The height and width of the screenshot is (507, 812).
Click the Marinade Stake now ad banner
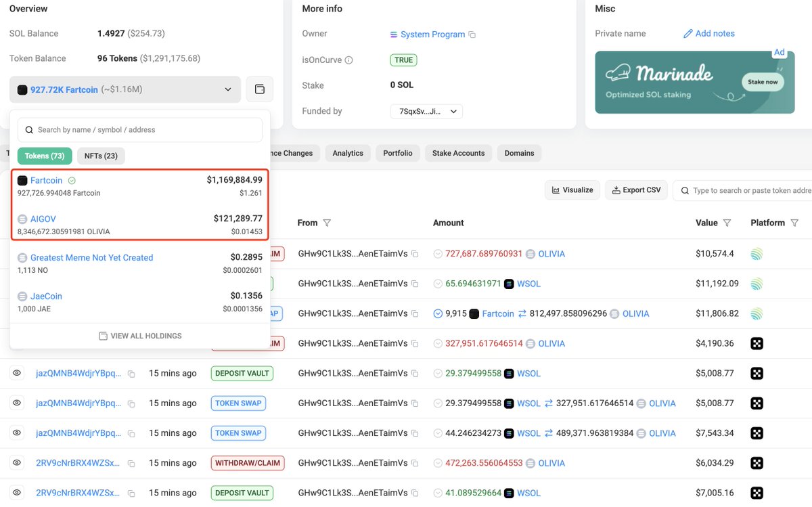[x=695, y=82]
